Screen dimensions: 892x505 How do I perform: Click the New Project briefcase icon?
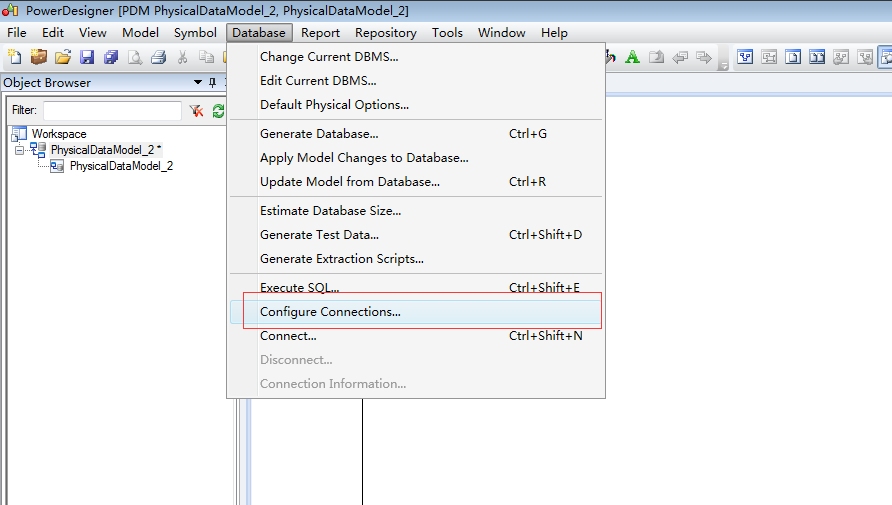coord(39,57)
